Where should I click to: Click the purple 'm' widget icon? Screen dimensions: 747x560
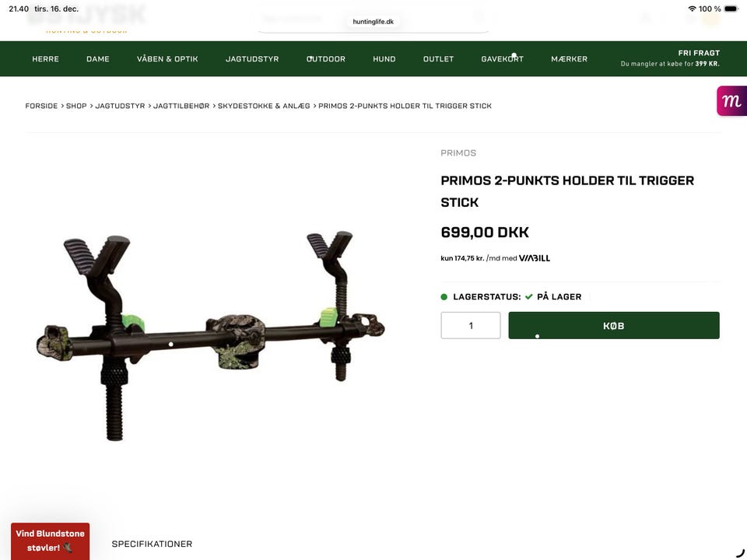pyautogui.click(x=731, y=101)
